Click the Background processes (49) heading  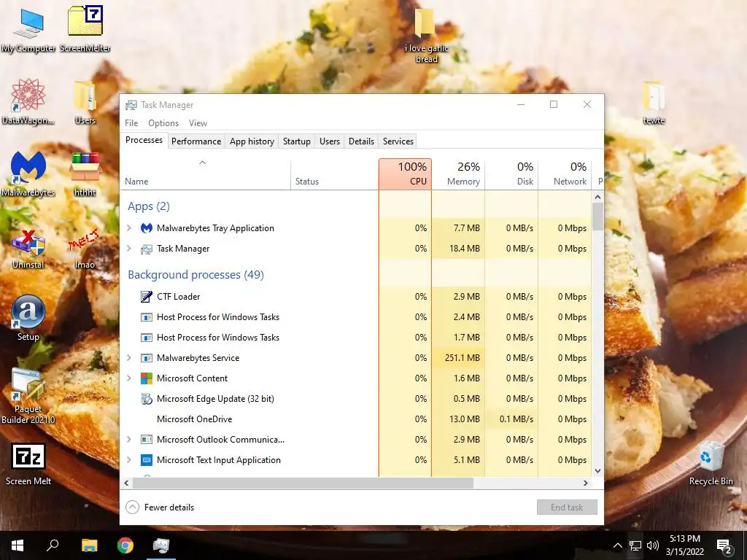click(196, 275)
